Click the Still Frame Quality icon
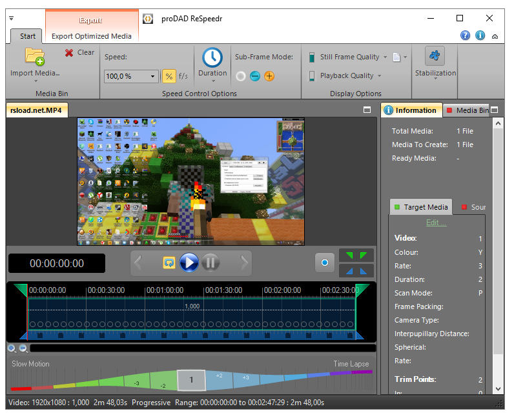The image size is (514, 420). [x=312, y=57]
